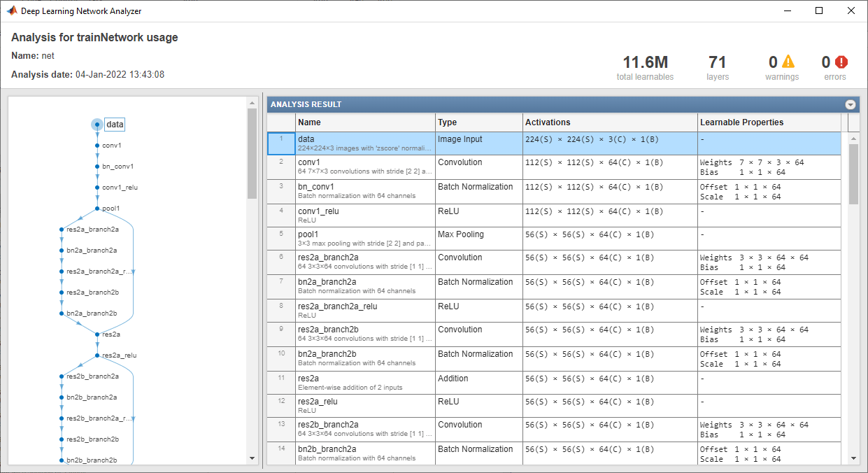Minimize the Network Analyzer window
This screenshot has width=868, height=473.
787,11
